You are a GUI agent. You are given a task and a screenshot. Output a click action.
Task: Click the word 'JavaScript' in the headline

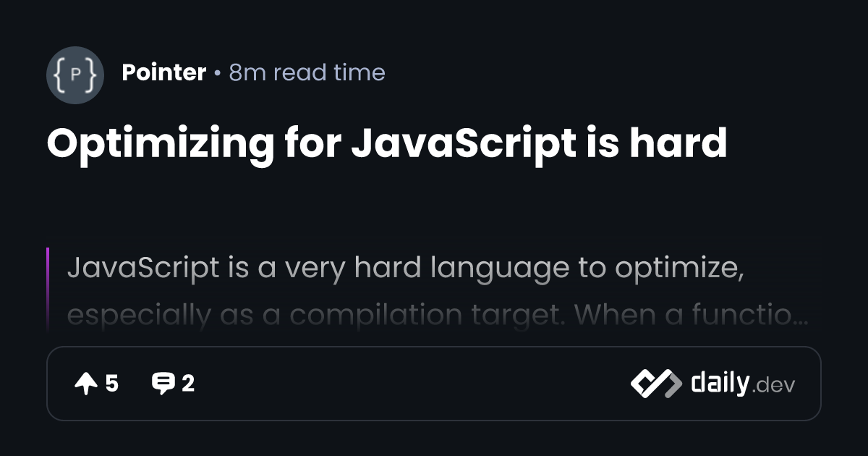click(461, 143)
